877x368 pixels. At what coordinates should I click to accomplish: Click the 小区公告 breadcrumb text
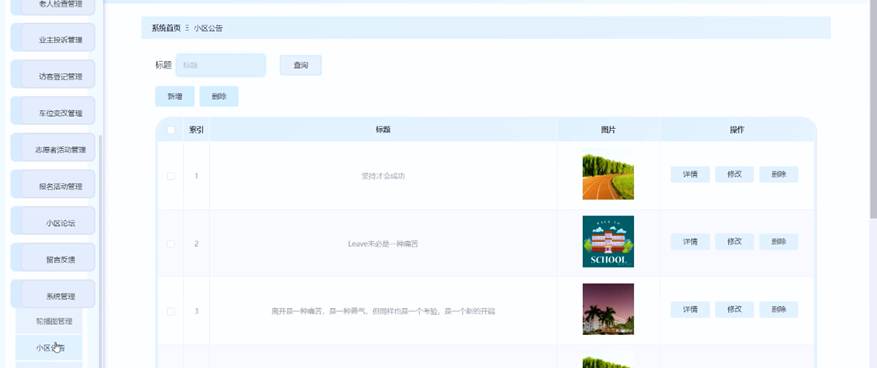[208, 28]
